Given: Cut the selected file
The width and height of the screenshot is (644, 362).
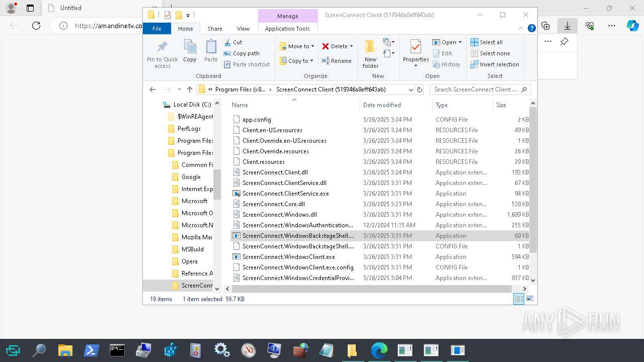Looking at the screenshot, I should click(x=233, y=42).
